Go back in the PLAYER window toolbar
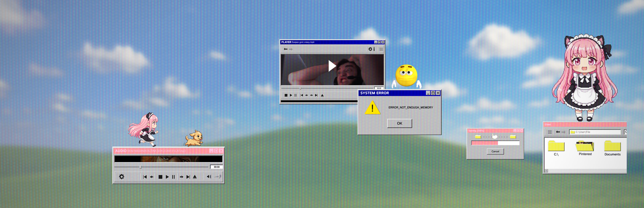This screenshot has width=644, height=208. tap(285, 49)
